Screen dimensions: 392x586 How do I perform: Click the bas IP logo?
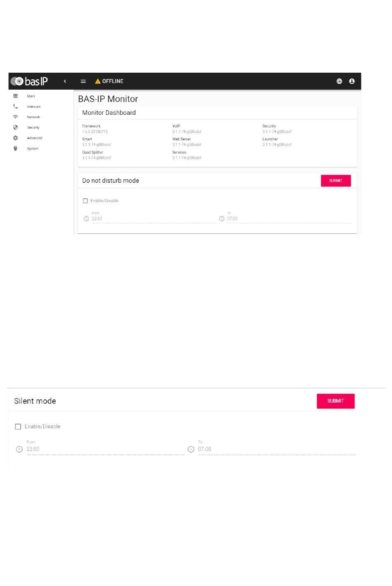pos(29,81)
